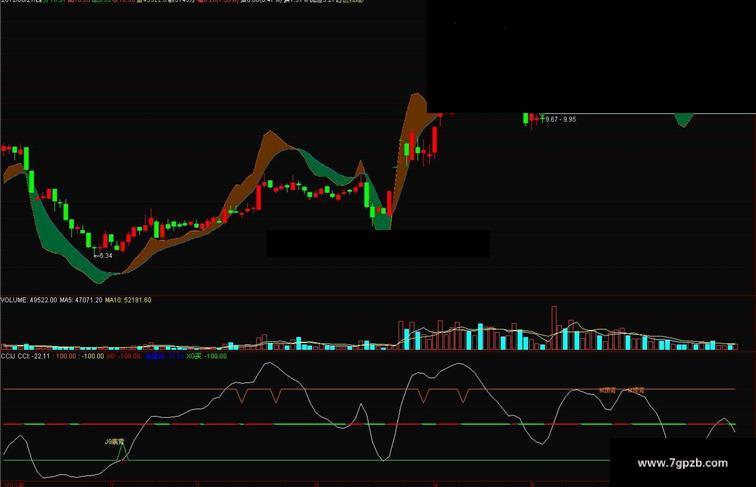The width and height of the screenshot is (756, 487).
Task: Click the VOLUME: 49522.00 readout
Action: point(29,300)
